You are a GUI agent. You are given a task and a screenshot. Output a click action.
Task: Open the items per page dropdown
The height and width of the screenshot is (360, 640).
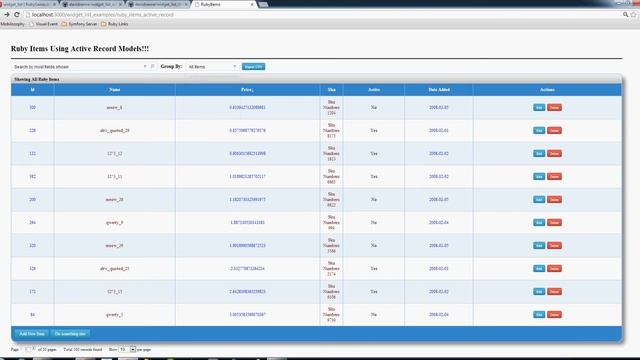coord(127,349)
